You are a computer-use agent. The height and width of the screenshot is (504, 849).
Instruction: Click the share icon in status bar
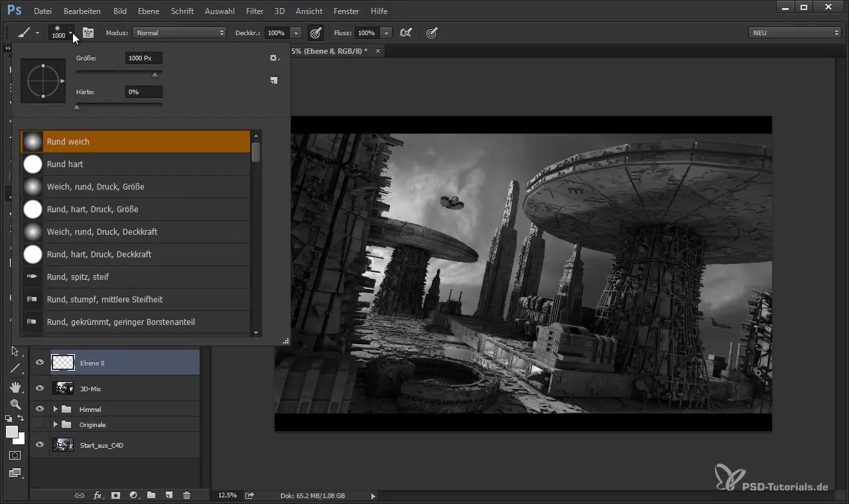(x=249, y=495)
